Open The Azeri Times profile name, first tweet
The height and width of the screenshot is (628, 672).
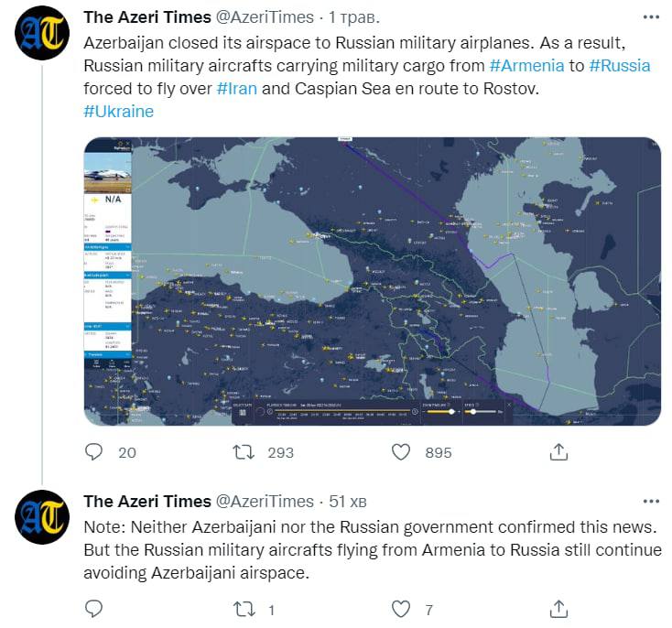pyautogui.click(x=145, y=17)
